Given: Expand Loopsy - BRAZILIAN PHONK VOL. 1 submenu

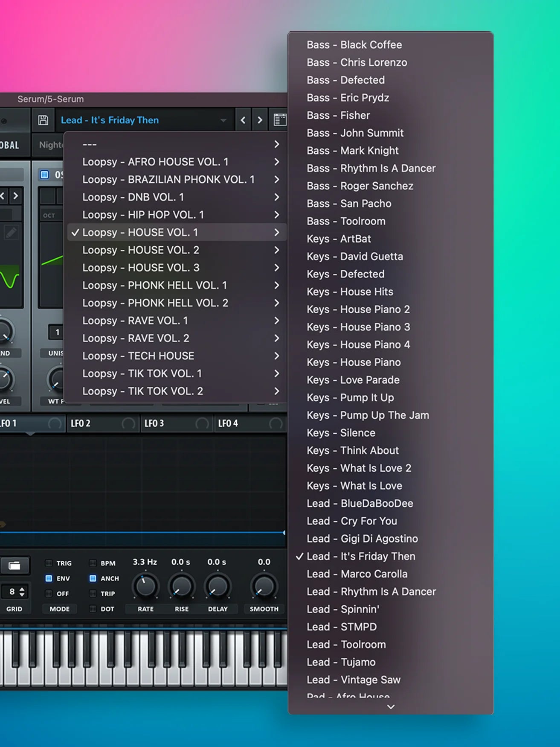Looking at the screenshot, I should click(277, 179).
